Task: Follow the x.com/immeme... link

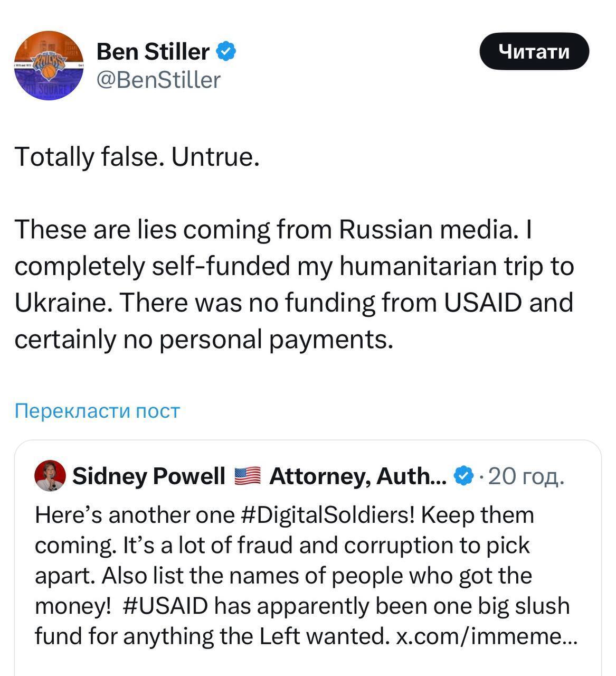Action: click(x=487, y=636)
